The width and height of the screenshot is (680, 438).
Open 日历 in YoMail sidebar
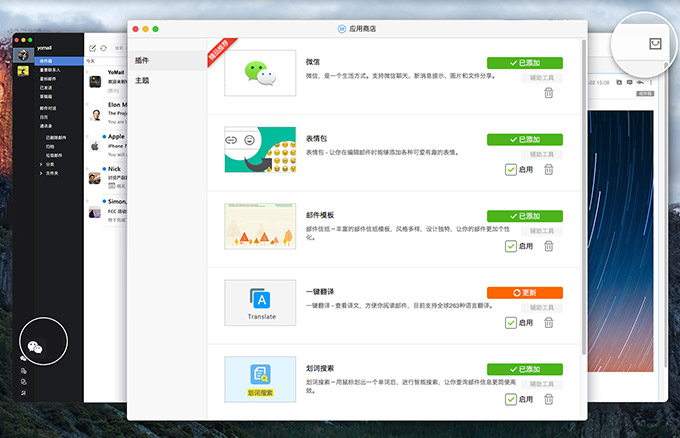44,117
